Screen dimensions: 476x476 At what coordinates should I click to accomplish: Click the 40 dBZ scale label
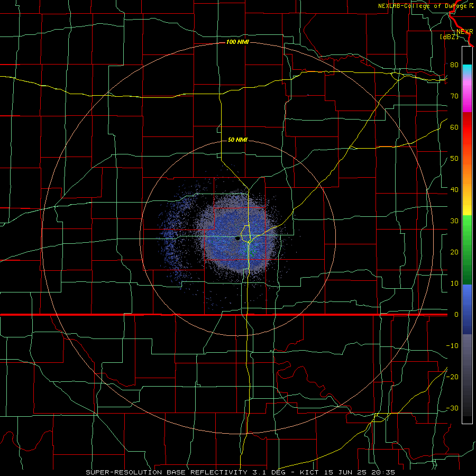[454, 189]
